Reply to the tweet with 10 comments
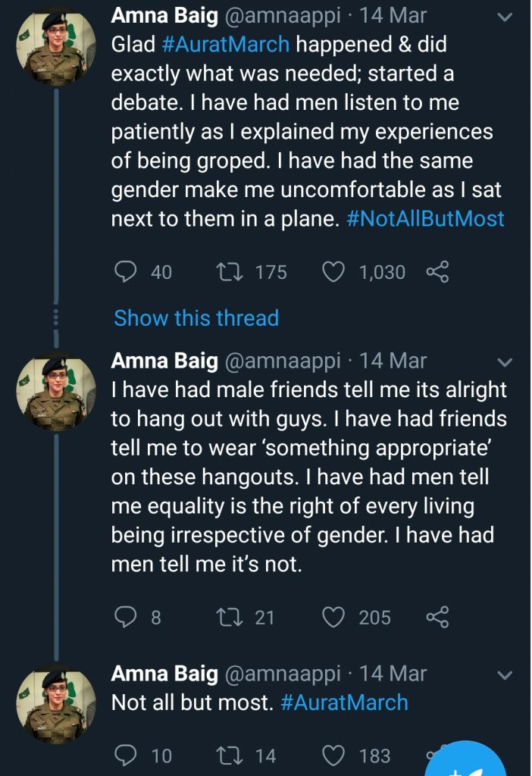Image resolution: width=532 pixels, height=776 pixels. pos(125,756)
